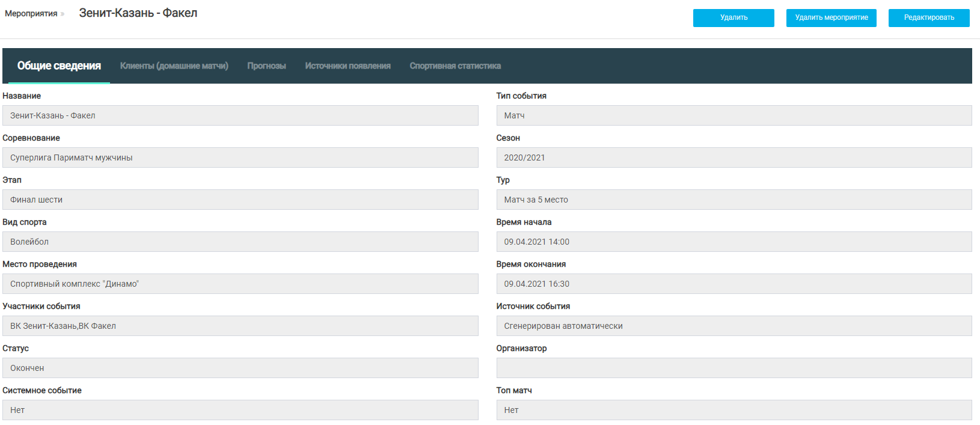Switch to the Прогнозы tab
The image size is (980, 425).
(266, 66)
